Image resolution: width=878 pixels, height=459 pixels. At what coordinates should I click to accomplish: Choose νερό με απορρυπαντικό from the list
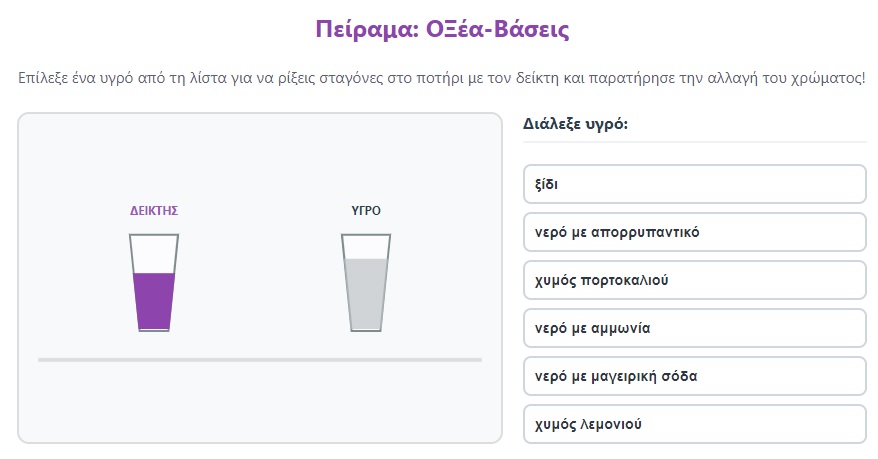point(694,232)
